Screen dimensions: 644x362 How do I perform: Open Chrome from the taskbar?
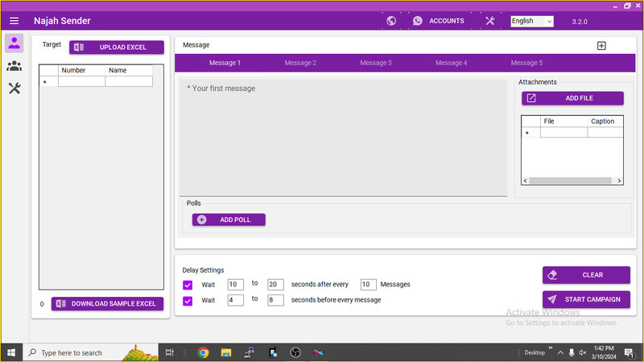203,352
